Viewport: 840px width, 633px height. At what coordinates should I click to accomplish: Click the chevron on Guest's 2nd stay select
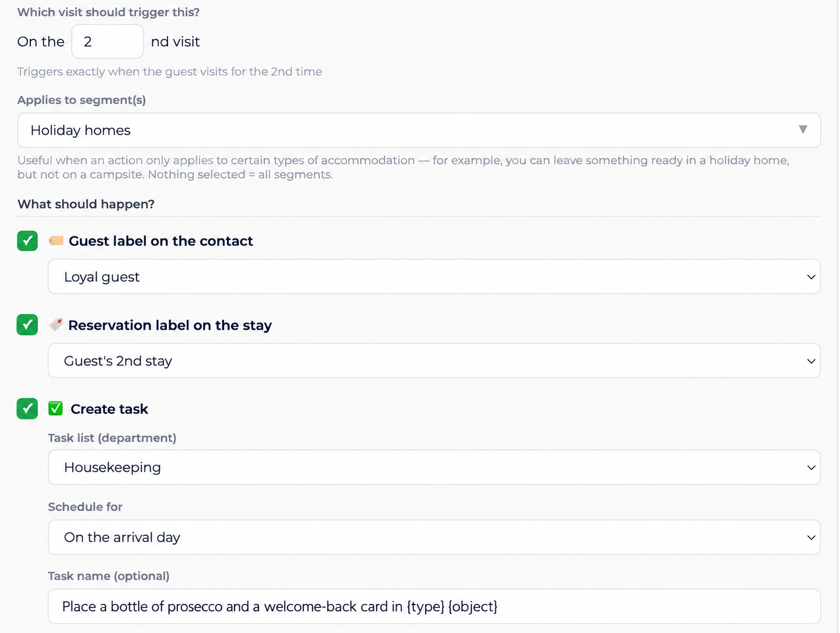point(811,361)
